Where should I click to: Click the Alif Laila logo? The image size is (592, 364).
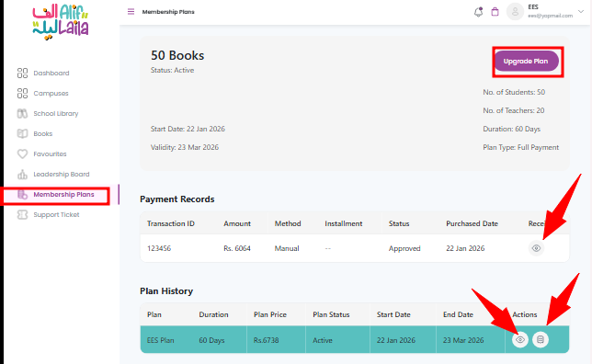click(61, 21)
